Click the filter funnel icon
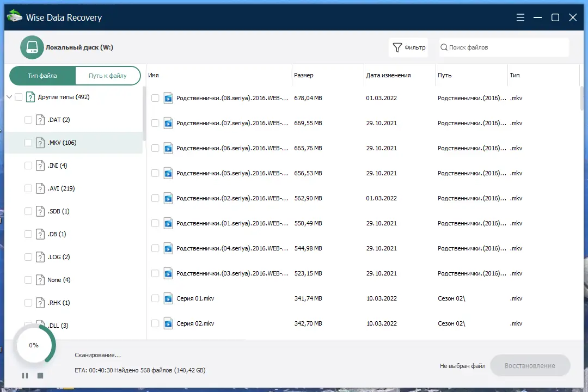The width and height of the screenshot is (588, 392). [397, 47]
